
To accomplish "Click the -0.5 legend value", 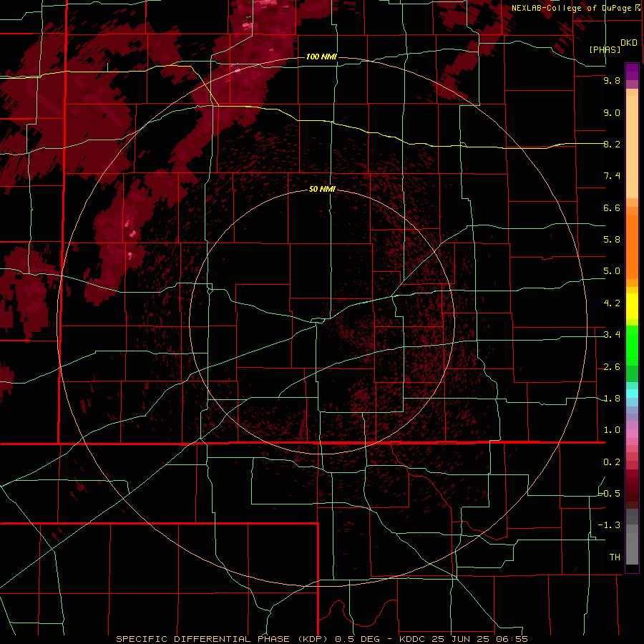I will (609, 494).
